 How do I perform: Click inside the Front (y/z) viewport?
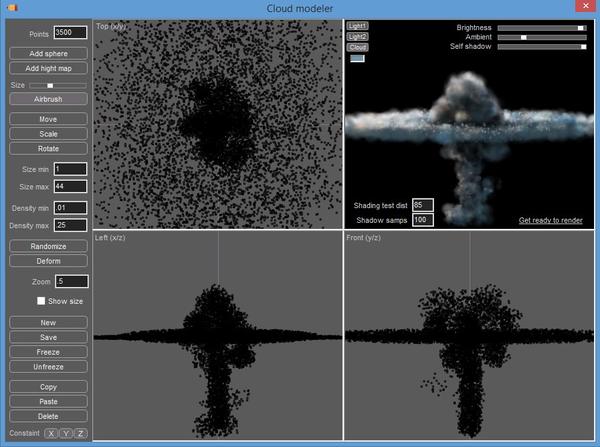click(470, 335)
